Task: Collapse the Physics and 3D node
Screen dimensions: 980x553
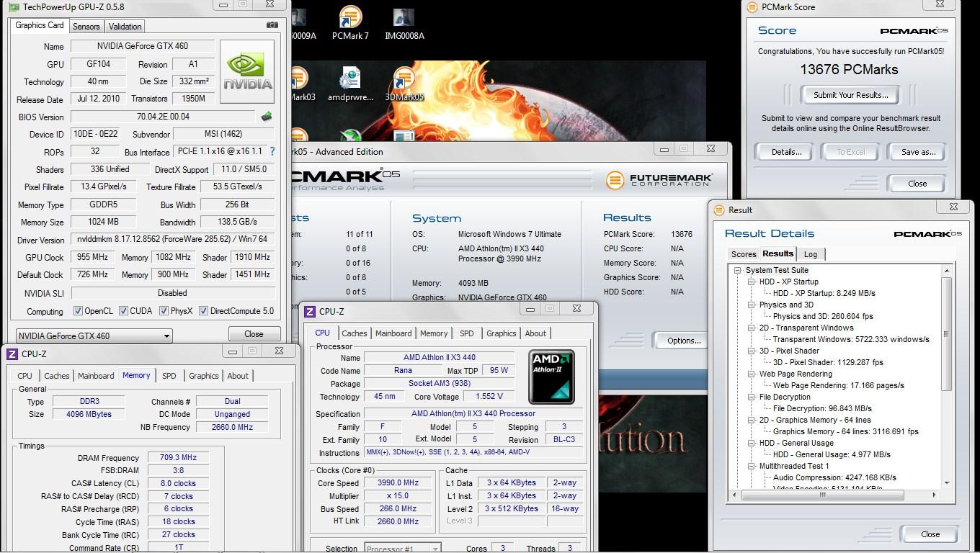Action: tap(752, 305)
